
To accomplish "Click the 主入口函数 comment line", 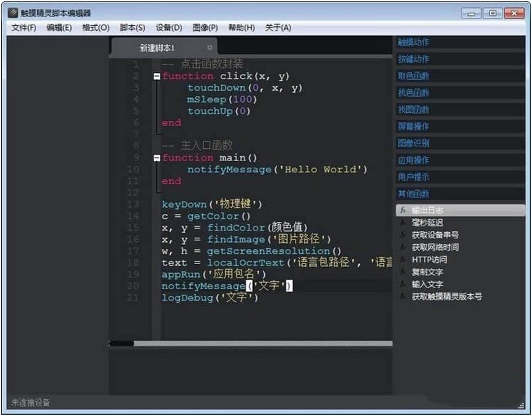I will (197, 146).
